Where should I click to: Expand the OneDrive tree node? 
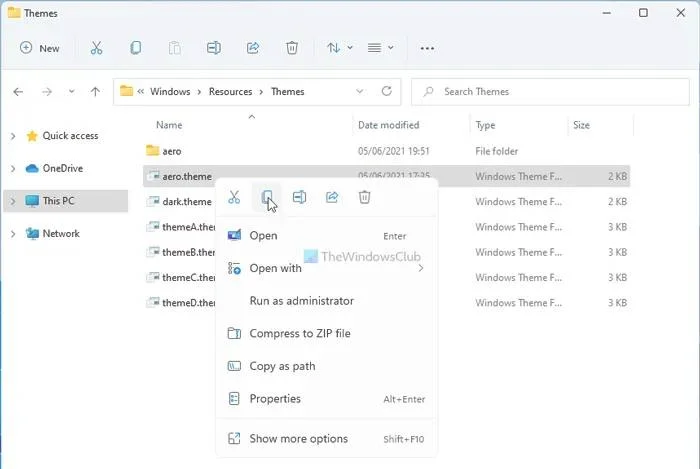(x=13, y=169)
